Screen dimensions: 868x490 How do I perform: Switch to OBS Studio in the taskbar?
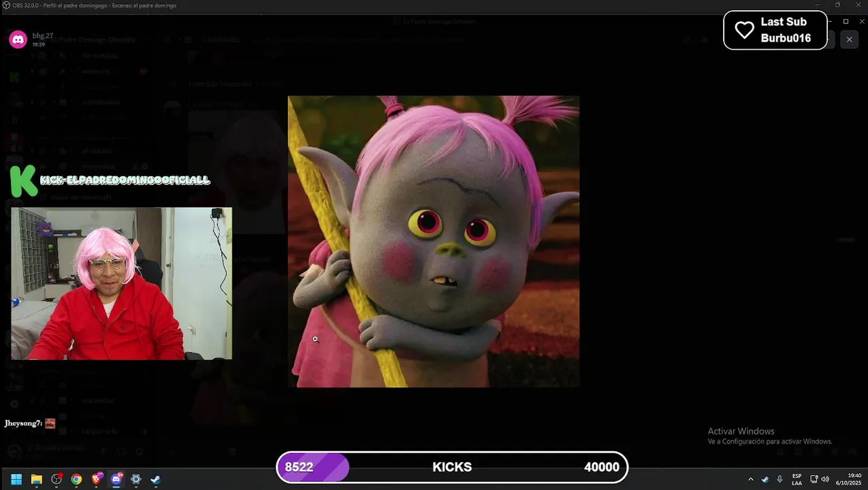57,479
